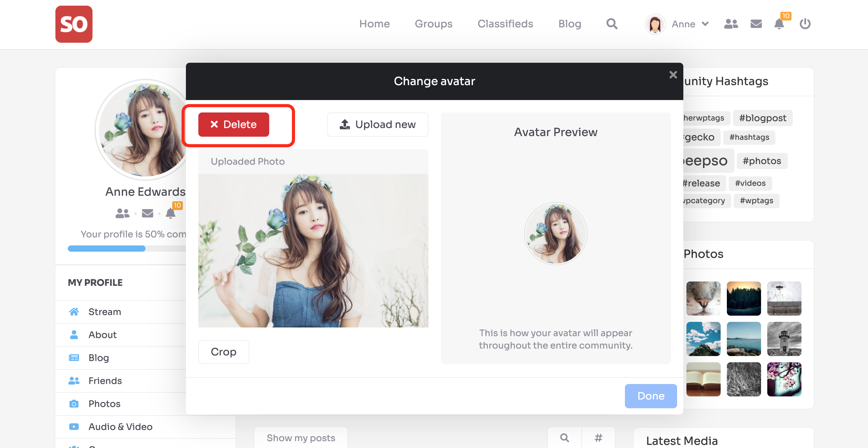Click the profile completeness progress bar
Screen dimensions: 868x448
[127, 249]
